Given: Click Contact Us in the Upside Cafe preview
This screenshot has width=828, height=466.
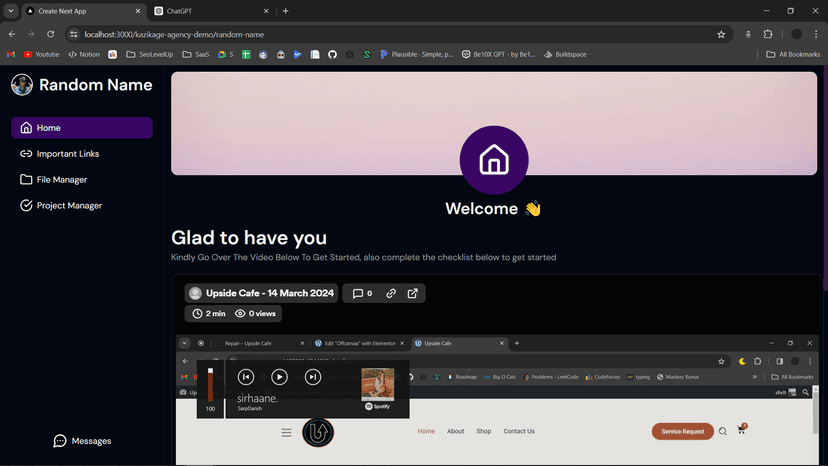Looking at the screenshot, I should 519,431.
